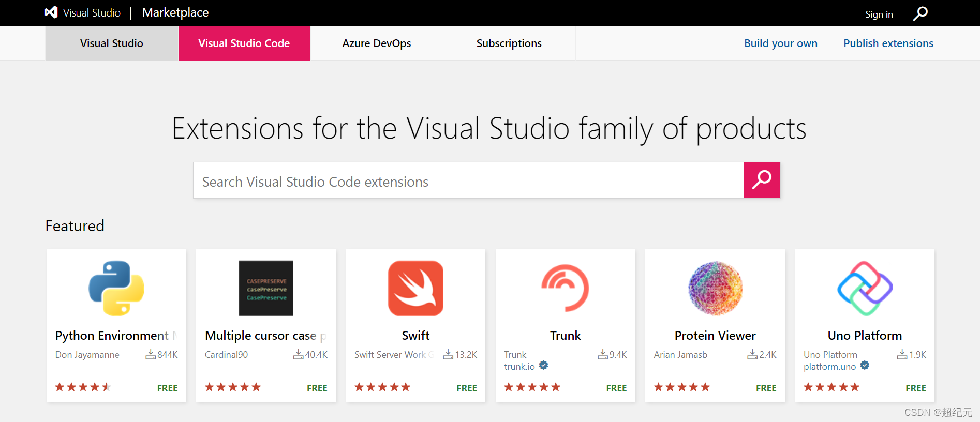Open the Protein Viewer sphere icon

point(715,288)
